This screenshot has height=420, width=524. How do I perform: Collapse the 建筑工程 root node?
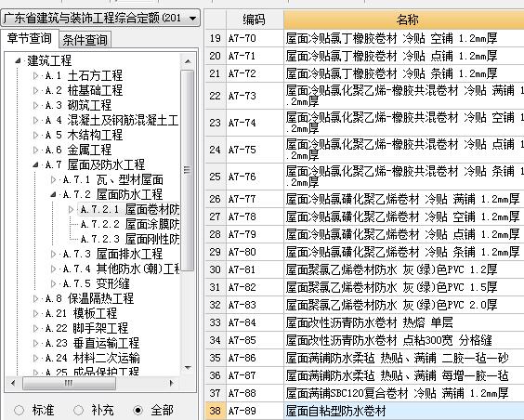click(18, 60)
